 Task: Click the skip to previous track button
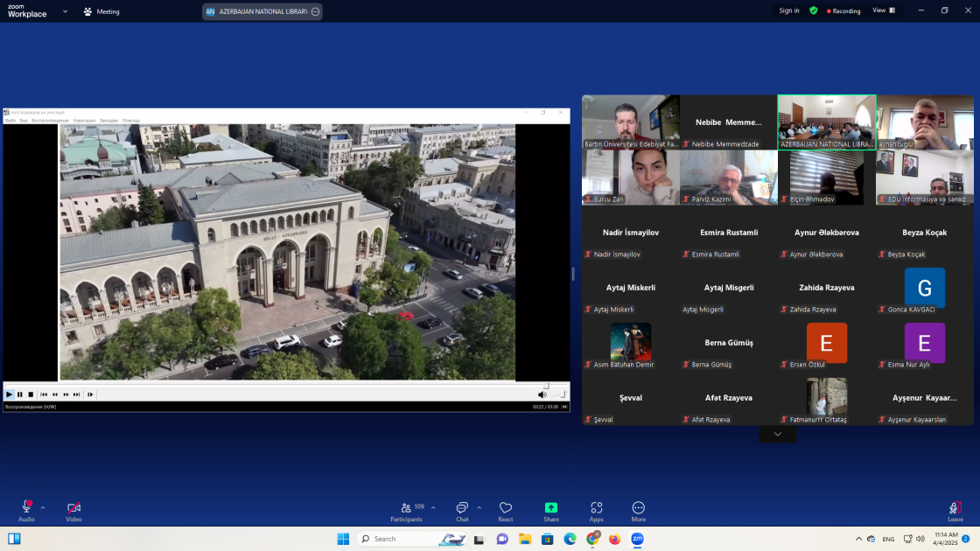pyautogui.click(x=44, y=394)
